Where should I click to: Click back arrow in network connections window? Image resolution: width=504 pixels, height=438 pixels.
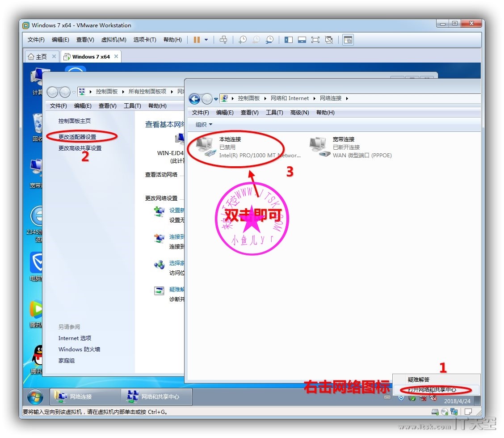tap(194, 98)
